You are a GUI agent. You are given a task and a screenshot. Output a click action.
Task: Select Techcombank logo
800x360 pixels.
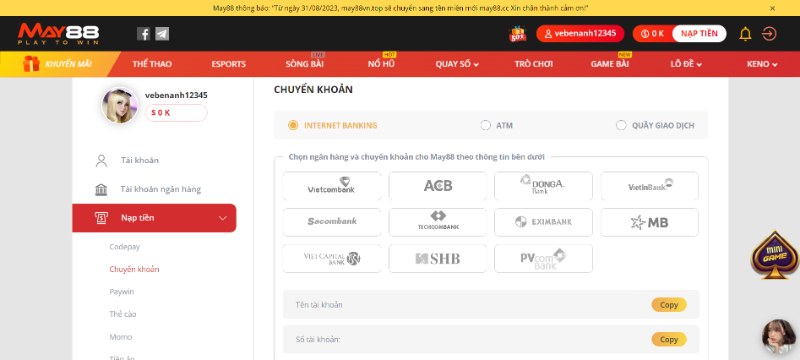click(x=438, y=222)
